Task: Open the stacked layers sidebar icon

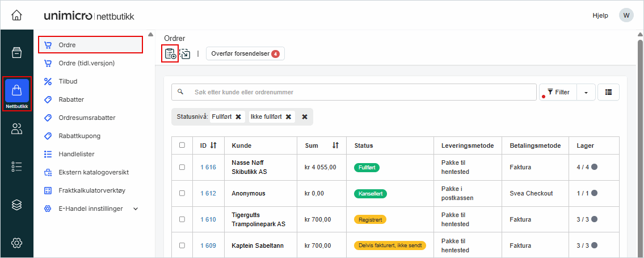Action: [x=17, y=205]
